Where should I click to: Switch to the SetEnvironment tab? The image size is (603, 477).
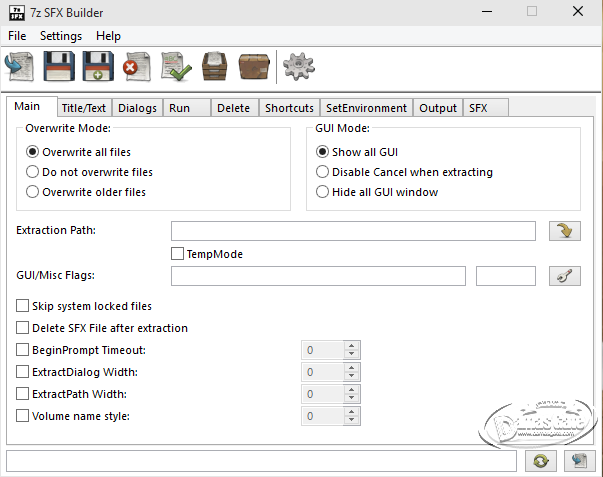click(x=366, y=108)
